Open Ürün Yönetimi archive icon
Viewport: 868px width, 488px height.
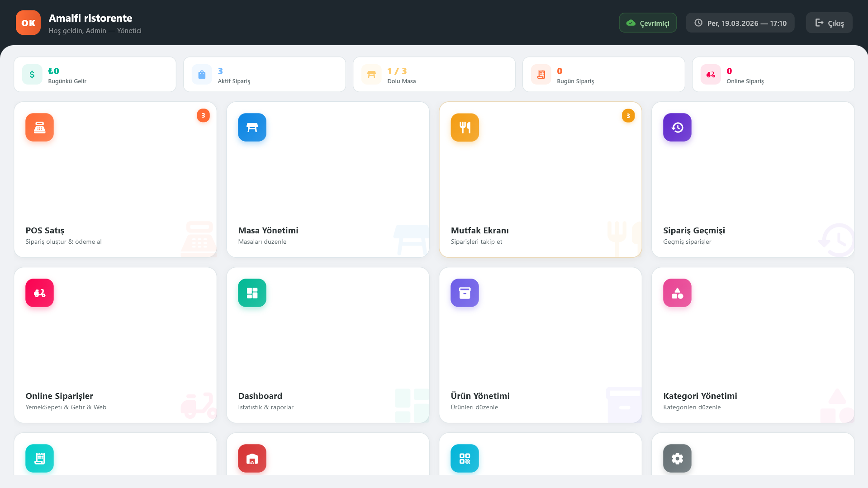tap(464, 293)
